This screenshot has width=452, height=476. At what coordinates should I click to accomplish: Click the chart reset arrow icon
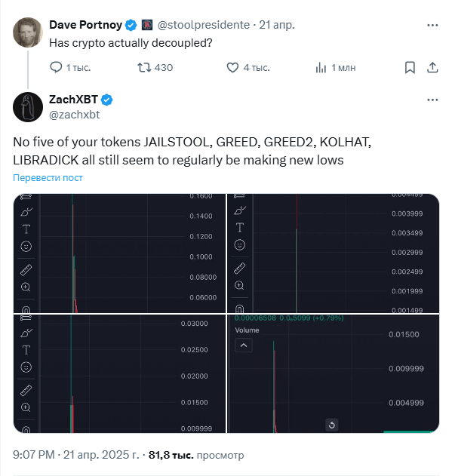coord(332,425)
